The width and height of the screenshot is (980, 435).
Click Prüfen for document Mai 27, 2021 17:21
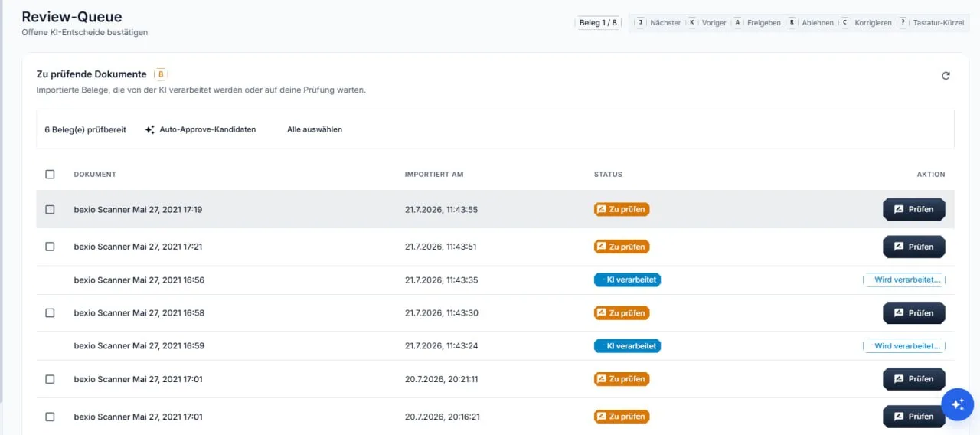tap(913, 247)
